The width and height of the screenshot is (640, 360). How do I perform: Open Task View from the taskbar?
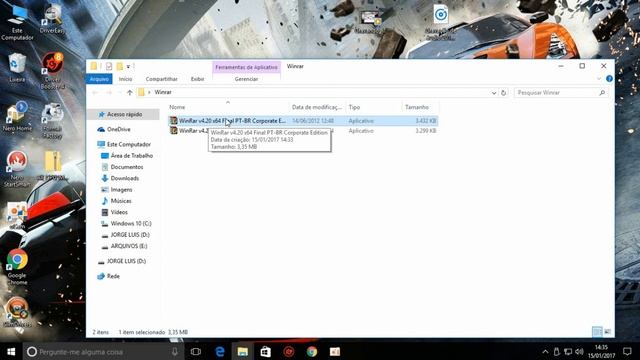[196, 351]
